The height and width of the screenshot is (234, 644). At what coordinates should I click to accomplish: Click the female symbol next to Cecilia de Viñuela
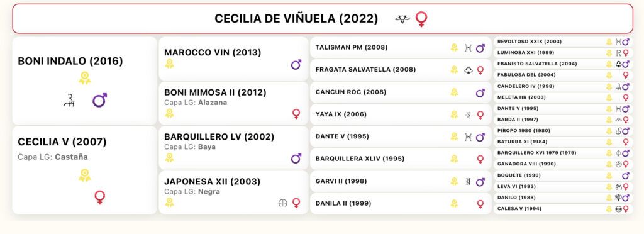pos(421,19)
